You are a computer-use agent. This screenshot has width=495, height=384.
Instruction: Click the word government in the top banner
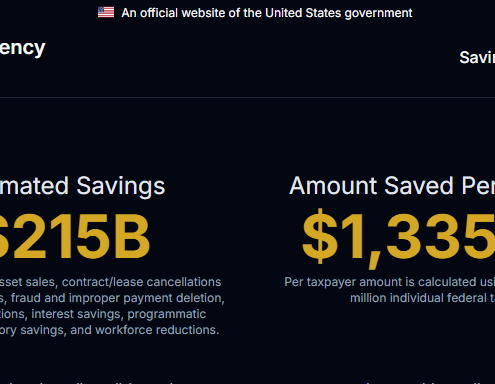[378, 13]
